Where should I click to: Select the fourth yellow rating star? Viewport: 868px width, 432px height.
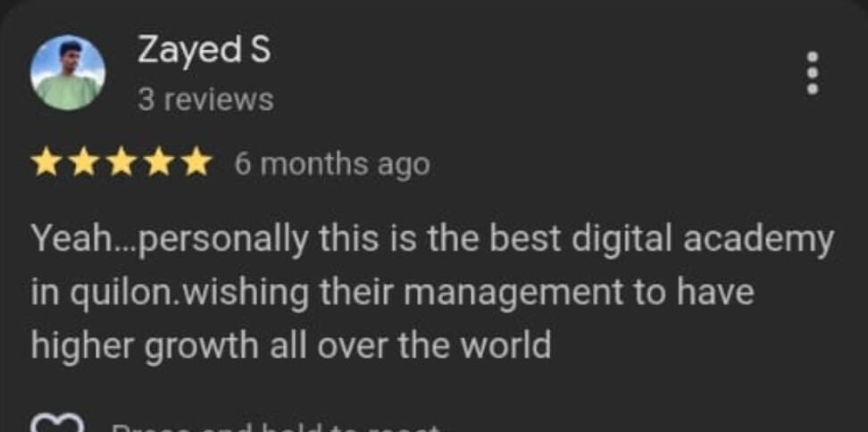pos(159,165)
